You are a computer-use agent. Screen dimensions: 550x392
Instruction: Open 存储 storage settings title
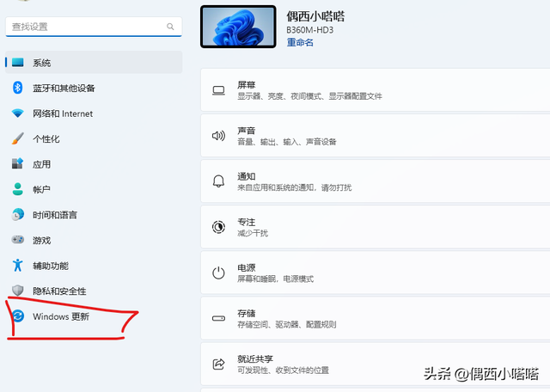[x=247, y=313]
